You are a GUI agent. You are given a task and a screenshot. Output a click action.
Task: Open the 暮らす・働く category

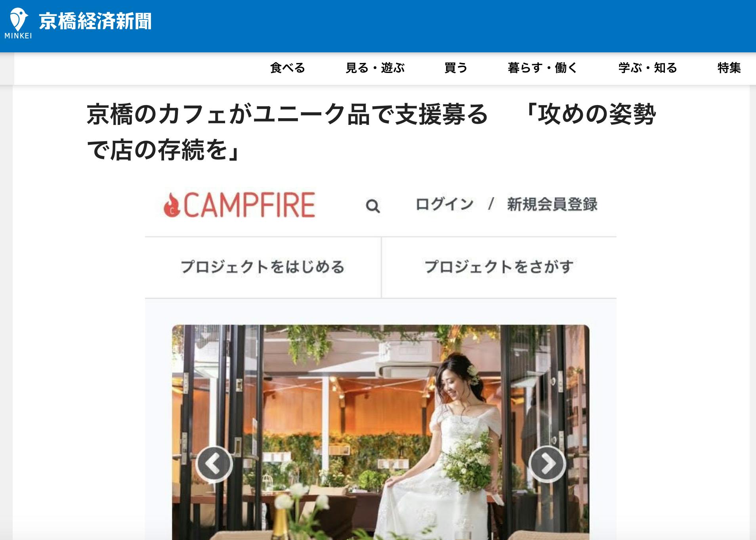click(542, 68)
